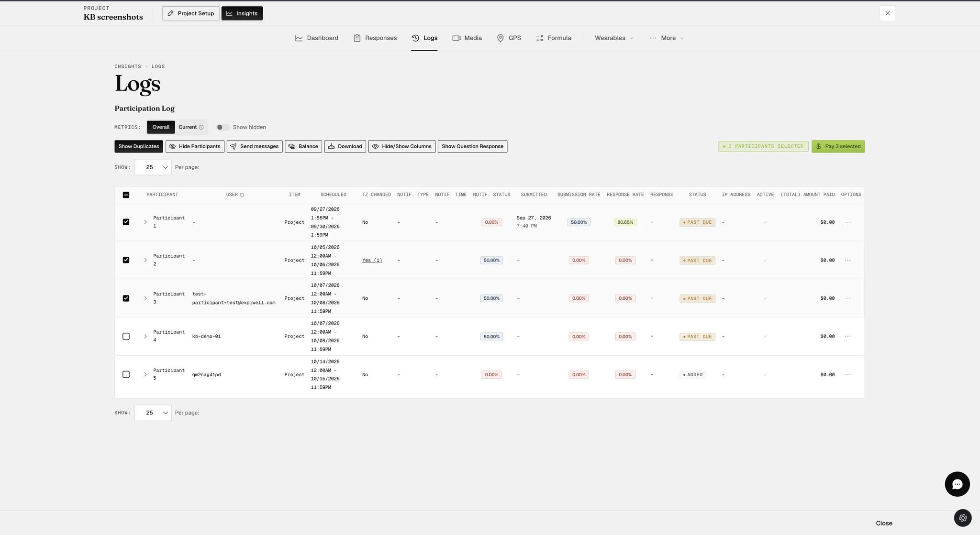The width and height of the screenshot is (980, 535).
Task: Toggle the select-all header checkbox
Action: 126,195
